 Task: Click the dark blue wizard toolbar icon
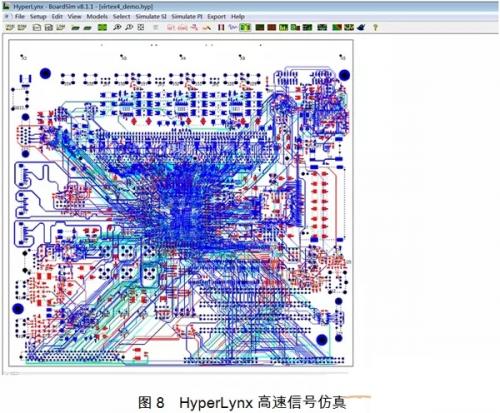(361, 27)
